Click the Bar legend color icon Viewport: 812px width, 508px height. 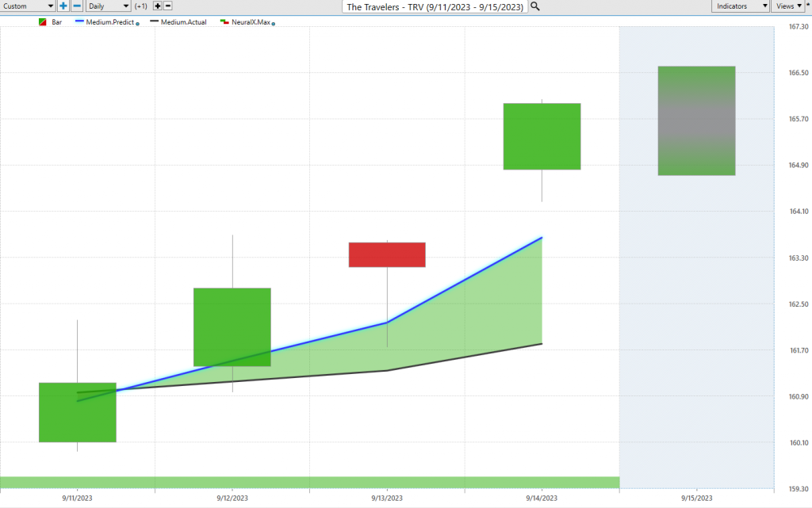[43, 22]
